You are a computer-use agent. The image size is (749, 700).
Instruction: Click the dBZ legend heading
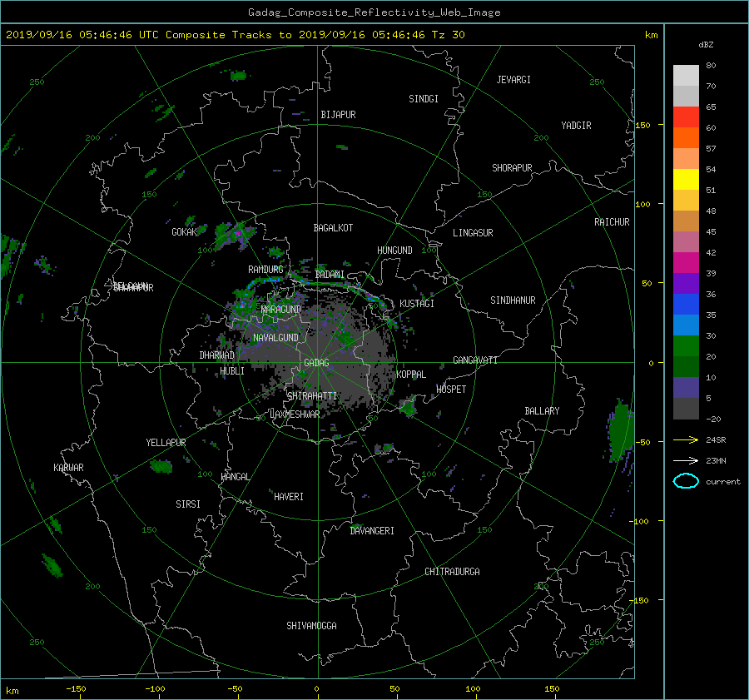pyautogui.click(x=706, y=44)
